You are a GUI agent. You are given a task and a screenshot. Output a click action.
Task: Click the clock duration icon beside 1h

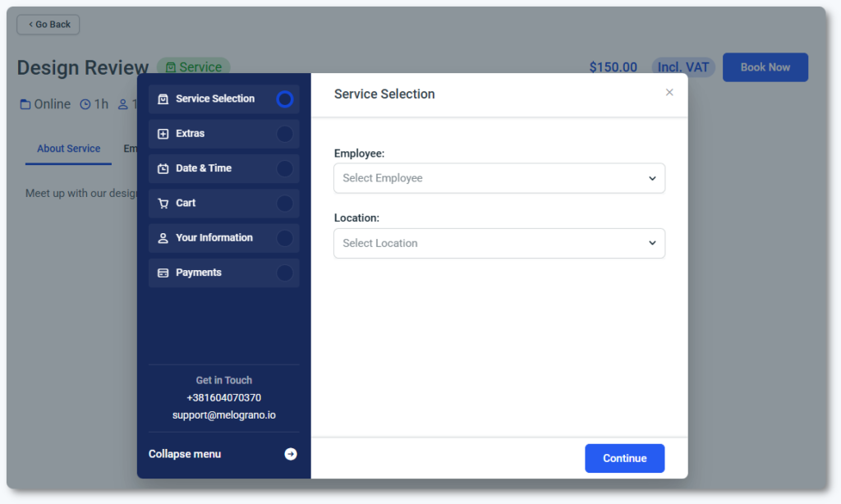click(x=85, y=104)
